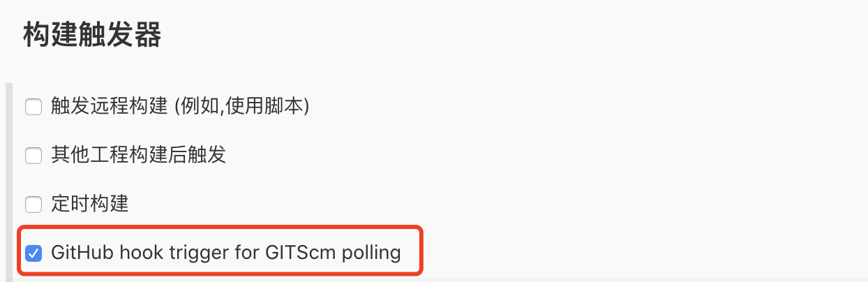Image resolution: width=868 pixels, height=282 pixels.
Task: Click the GitHub hook trigger label text
Action: (225, 252)
